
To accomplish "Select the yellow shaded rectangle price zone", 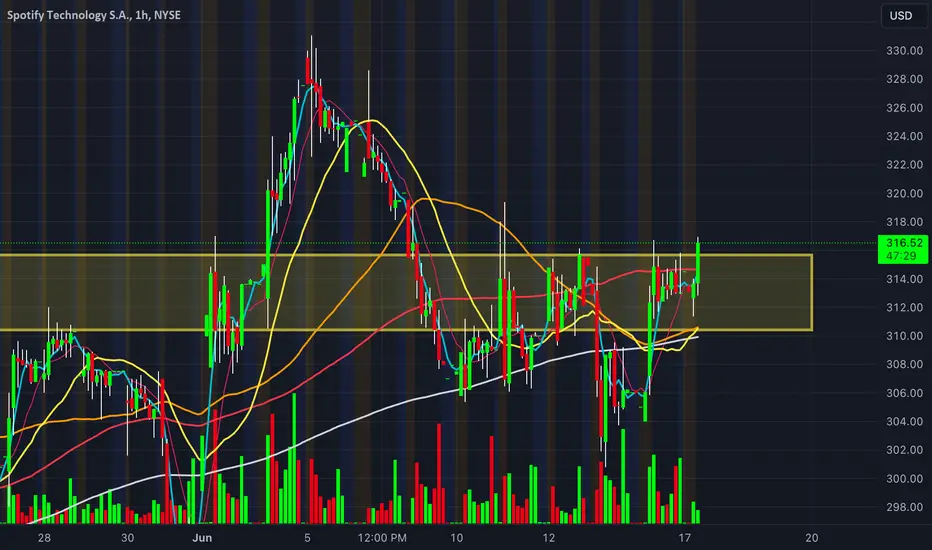I will tap(406, 293).
